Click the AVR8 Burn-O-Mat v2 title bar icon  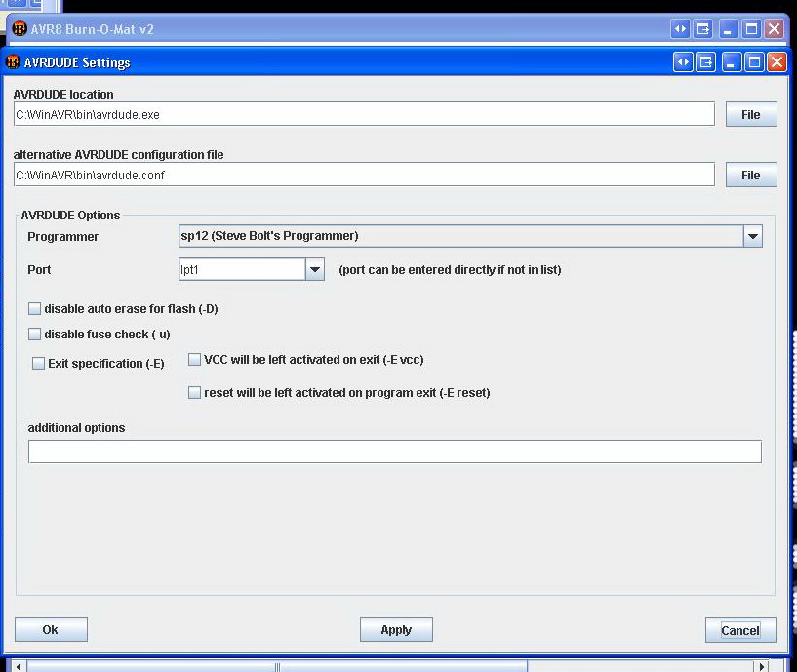coord(20,28)
